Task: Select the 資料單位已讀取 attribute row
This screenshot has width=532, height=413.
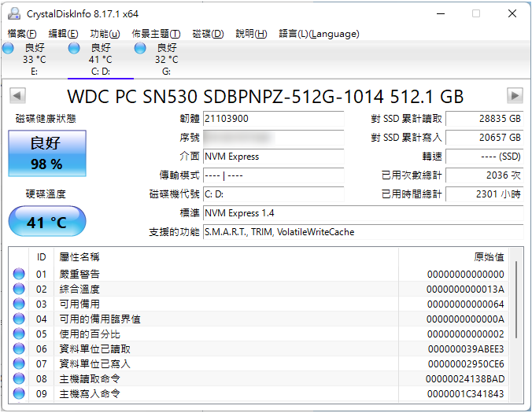Action: tap(259, 348)
